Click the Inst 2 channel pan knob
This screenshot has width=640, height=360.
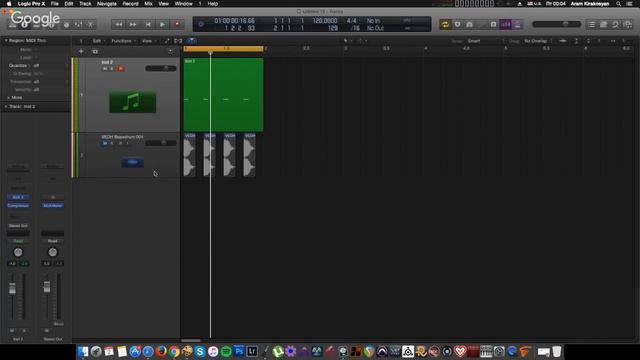(18, 252)
